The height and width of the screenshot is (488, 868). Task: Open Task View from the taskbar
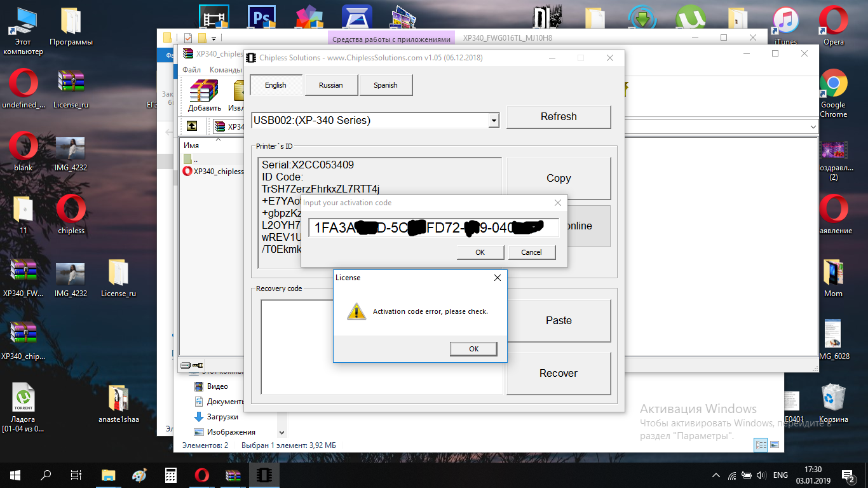tap(76, 475)
